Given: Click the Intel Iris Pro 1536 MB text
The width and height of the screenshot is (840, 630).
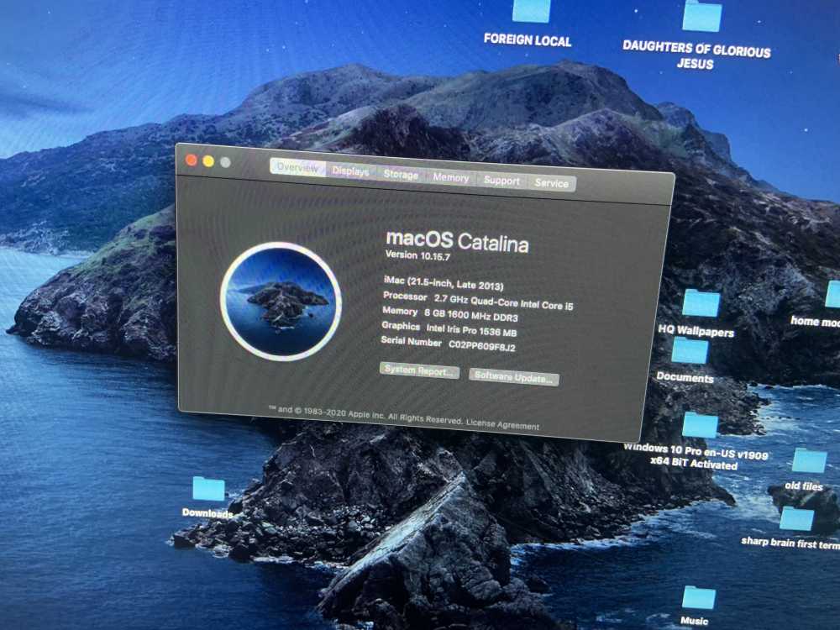Looking at the screenshot, I should [471, 330].
